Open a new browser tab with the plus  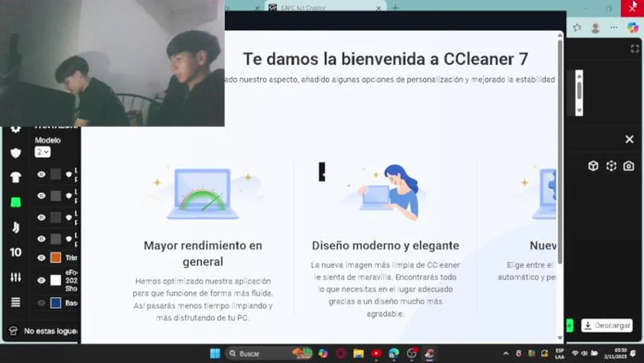coord(396,8)
